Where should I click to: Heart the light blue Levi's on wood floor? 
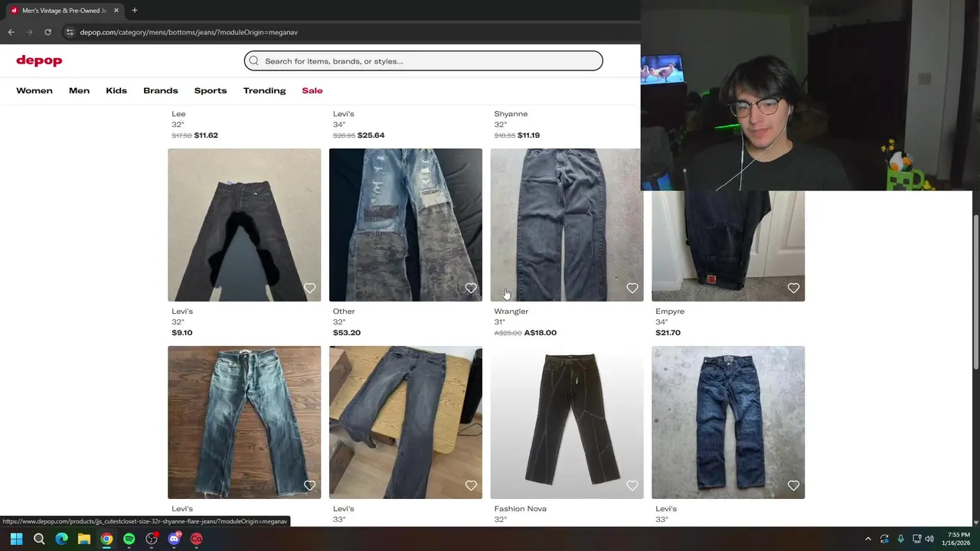309,486
